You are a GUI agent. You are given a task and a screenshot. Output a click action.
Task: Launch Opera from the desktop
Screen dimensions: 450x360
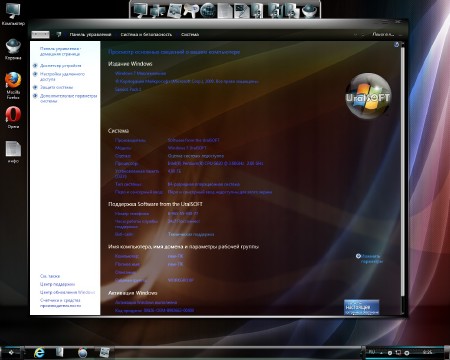tap(13, 117)
